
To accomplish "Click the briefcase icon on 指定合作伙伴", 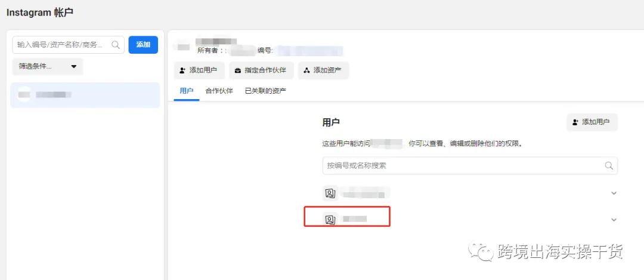I will point(238,70).
